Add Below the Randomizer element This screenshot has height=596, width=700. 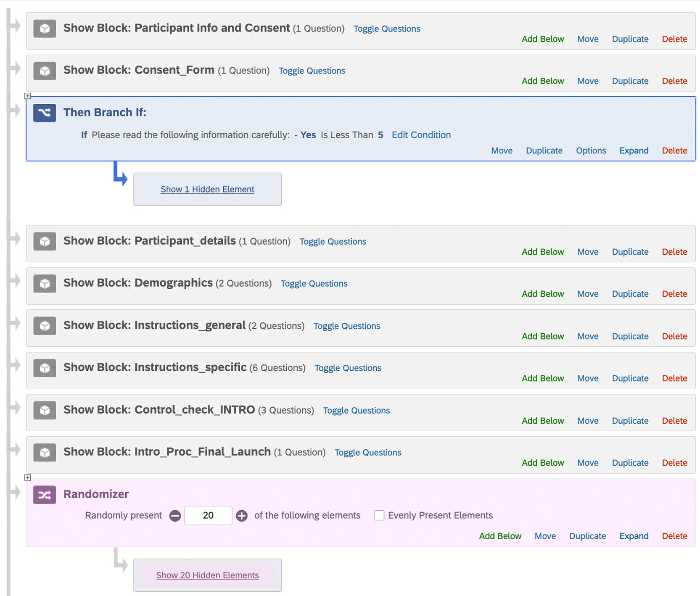[x=500, y=536]
